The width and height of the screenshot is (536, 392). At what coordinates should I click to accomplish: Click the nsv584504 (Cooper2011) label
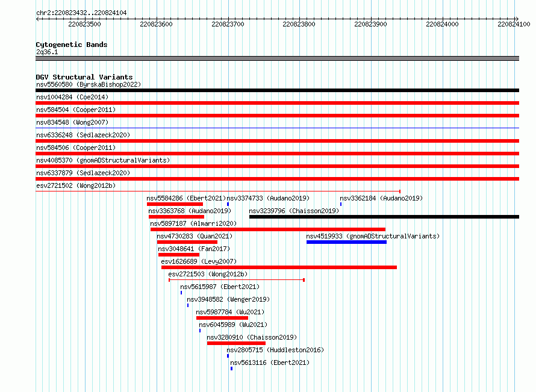[76, 110]
